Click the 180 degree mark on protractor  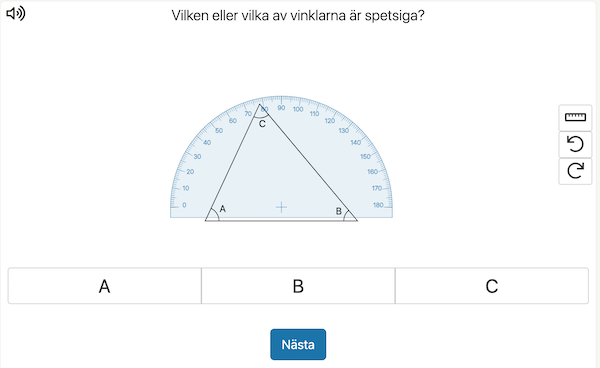tap(378, 205)
